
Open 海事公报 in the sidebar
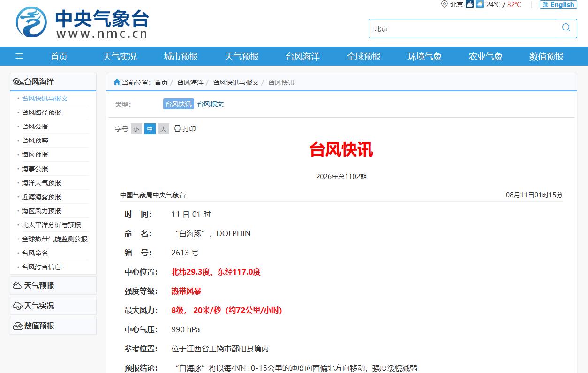[x=35, y=169]
